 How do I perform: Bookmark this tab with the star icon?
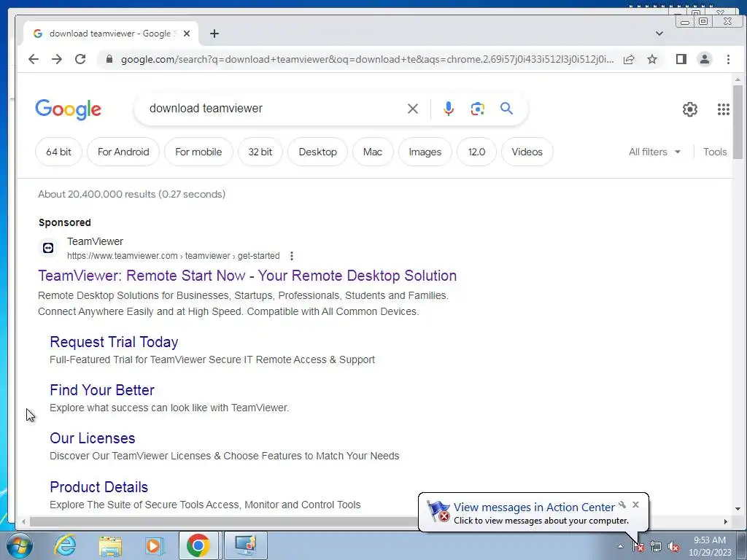point(652,59)
